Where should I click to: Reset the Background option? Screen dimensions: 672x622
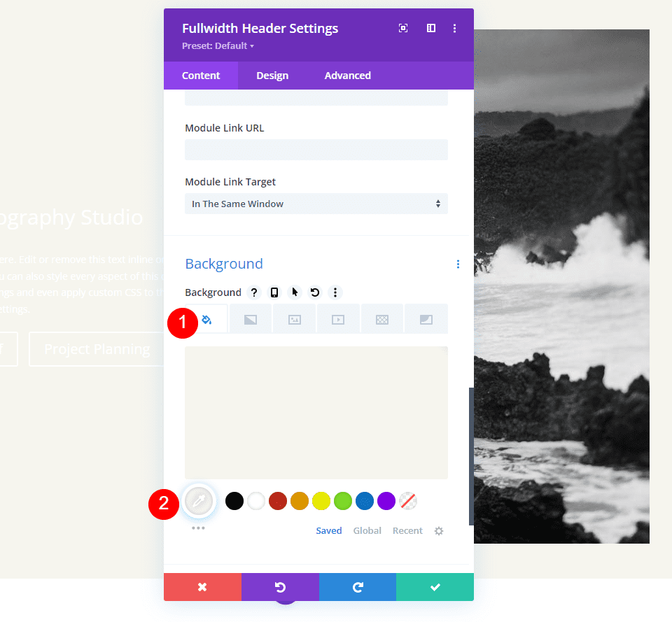tap(314, 292)
